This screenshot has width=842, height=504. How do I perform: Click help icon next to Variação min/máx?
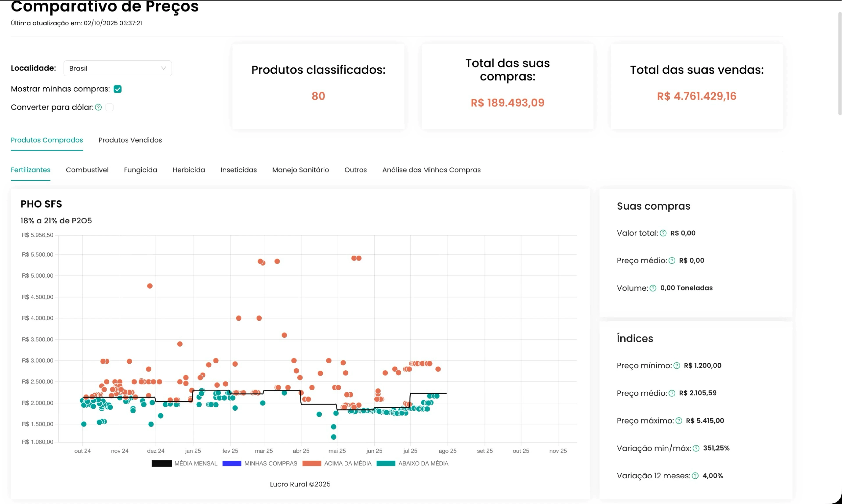pyautogui.click(x=696, y=448)
